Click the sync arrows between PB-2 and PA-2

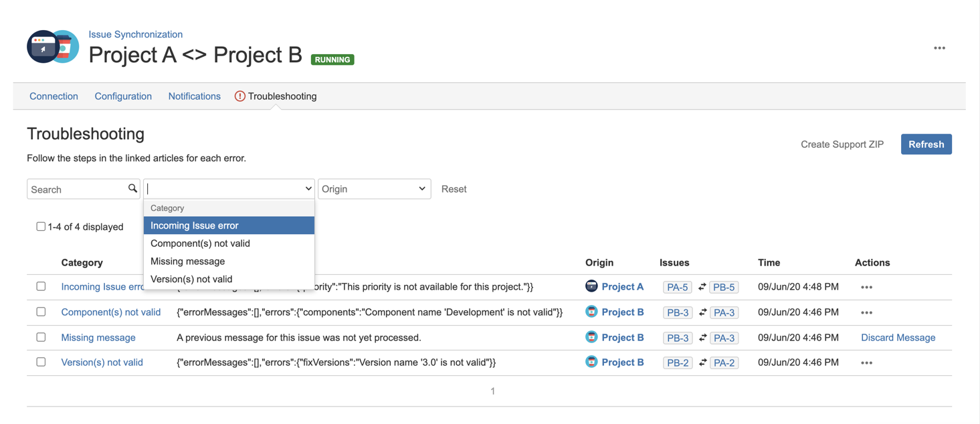[x=702, y=362]
